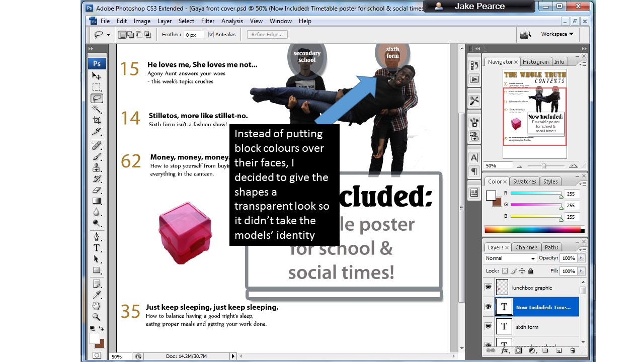The width and height of the screenshot is (644, 362).
Task: Select the Horizontal Type tool
Action: (x=97, y=248)
